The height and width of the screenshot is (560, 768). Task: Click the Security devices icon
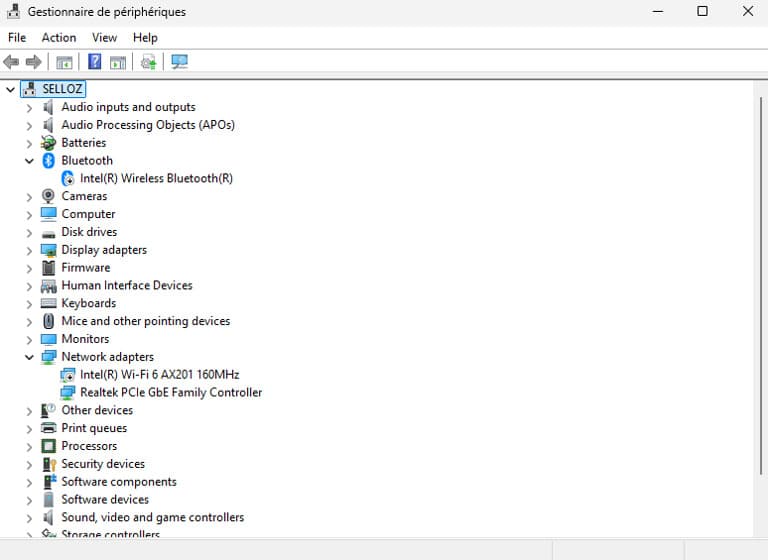tap(49, 464)
